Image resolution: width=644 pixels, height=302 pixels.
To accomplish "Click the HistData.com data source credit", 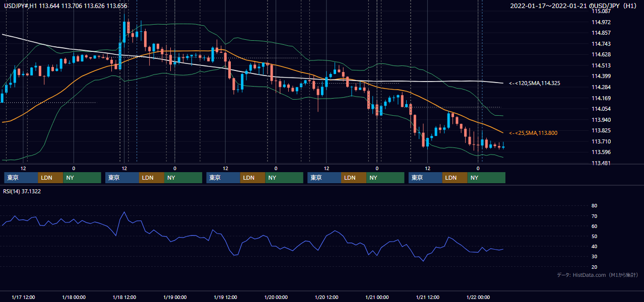I will [x=597, y=275].
